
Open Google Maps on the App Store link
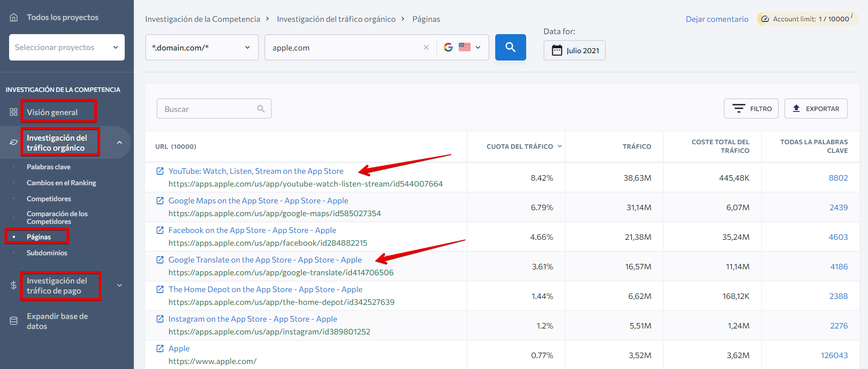(258, 201)
